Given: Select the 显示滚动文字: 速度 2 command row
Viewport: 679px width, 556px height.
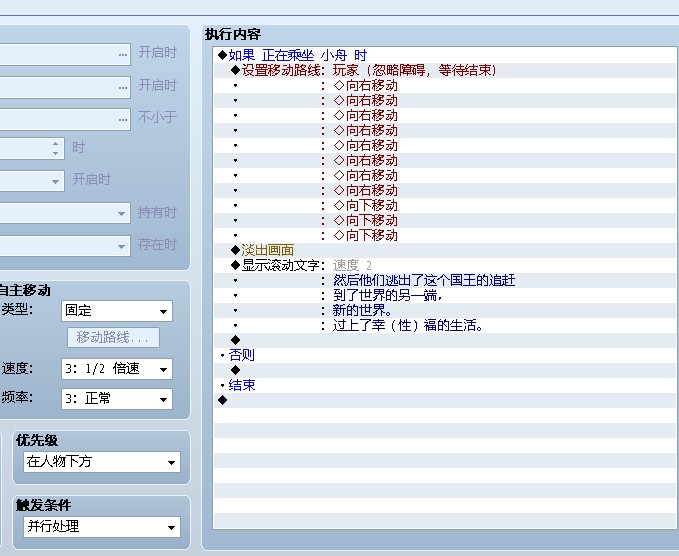Looking at the screenshot, I should click(x=445, y=265).
